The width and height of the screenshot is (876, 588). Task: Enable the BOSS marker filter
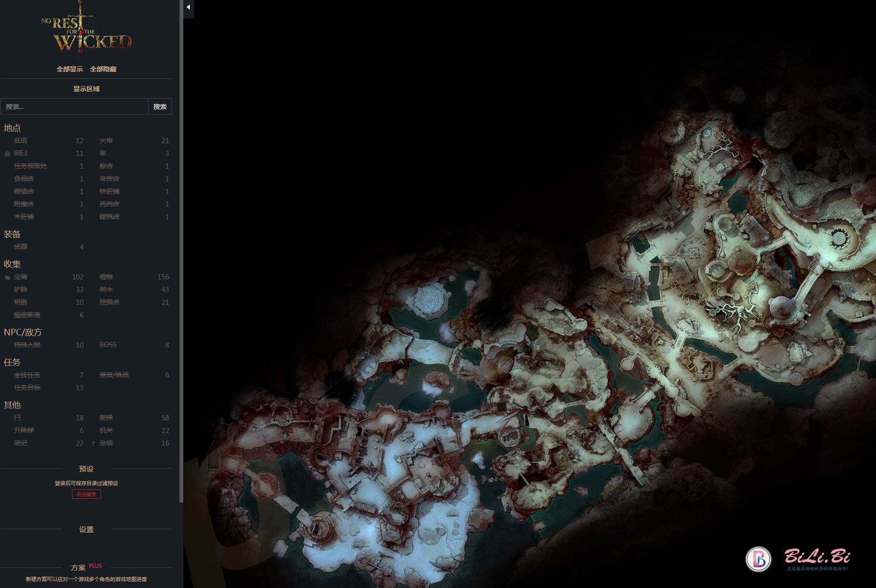pos(108,345)
